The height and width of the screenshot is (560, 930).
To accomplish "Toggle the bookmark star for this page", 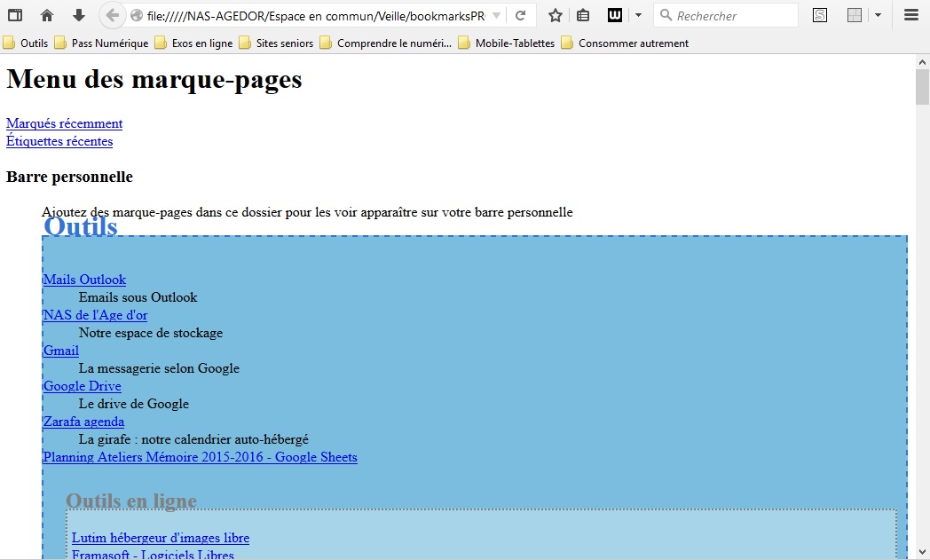I will pyautogui.click(x=553, y=15).
